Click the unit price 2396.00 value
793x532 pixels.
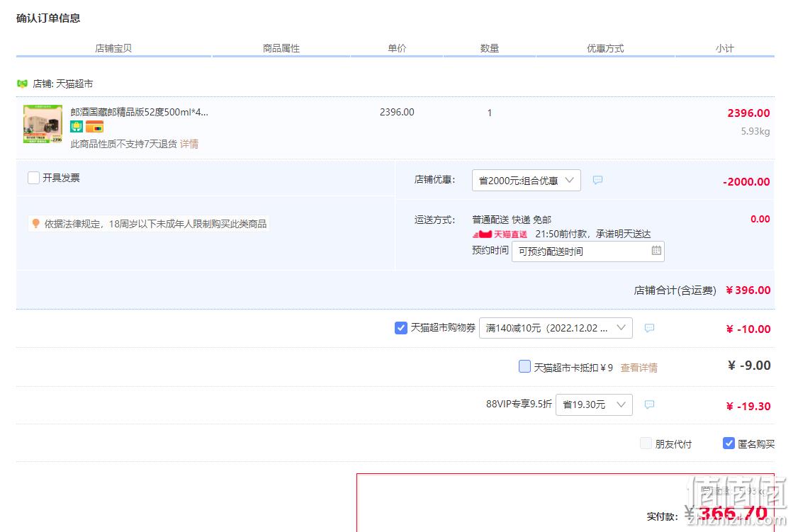coord(397,112)
